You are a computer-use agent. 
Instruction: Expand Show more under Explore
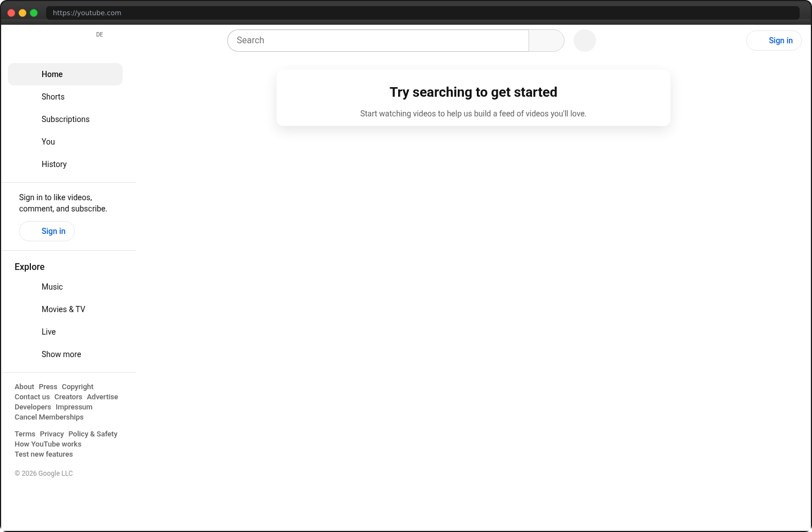(x=61, y=354)
